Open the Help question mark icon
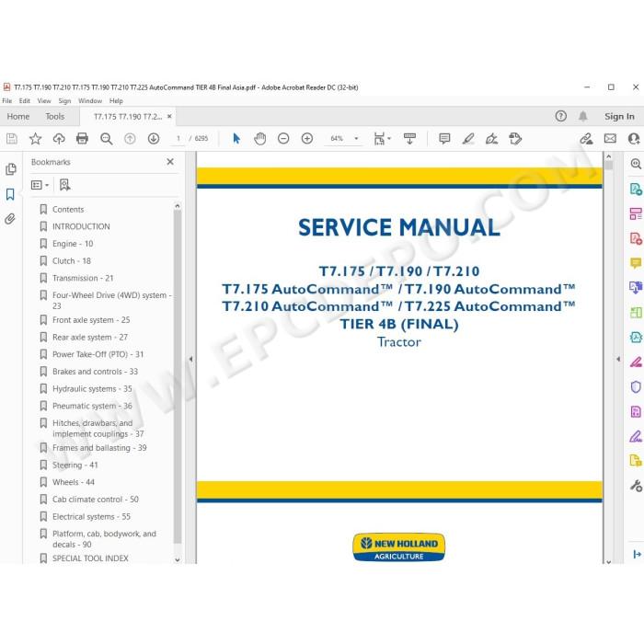 coord(560,116)
